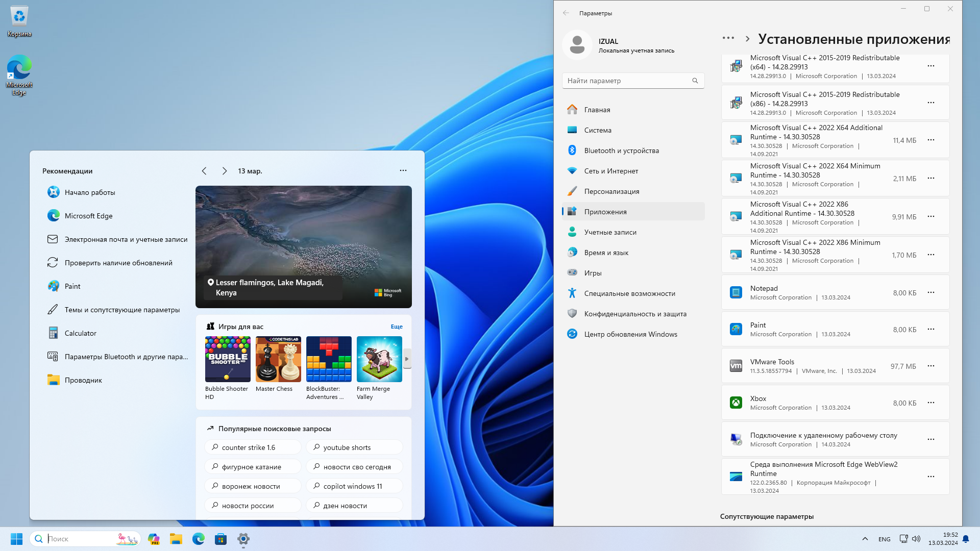Search for фигурное катание
The height and width of the screenshot is (551, 980).
click(x=253, y=467)
